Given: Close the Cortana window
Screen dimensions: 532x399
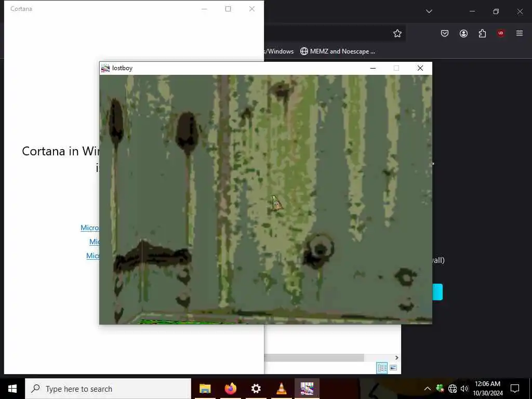Looking at the screenshot, I should click(x=252, y=9).
